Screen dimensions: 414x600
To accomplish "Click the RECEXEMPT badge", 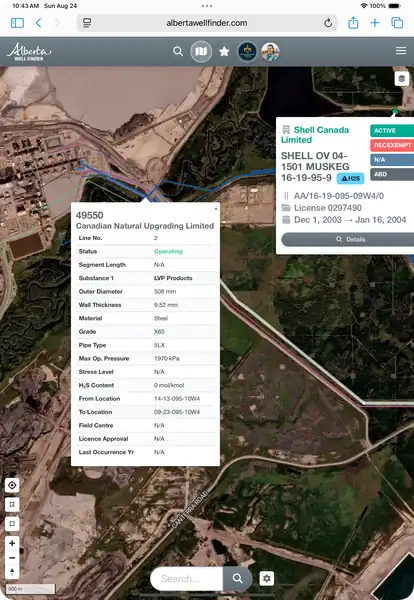I will [x=392, y=145].
